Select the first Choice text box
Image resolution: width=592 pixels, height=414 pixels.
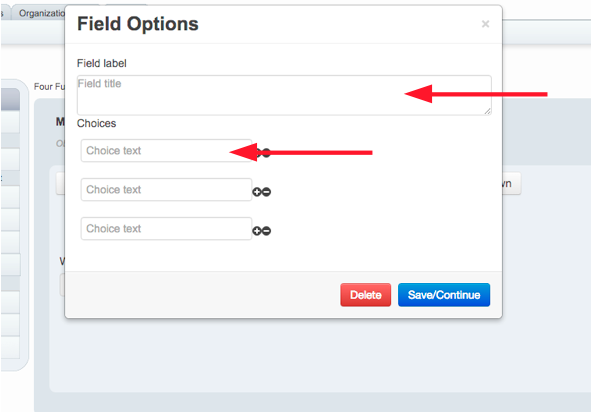166,151
